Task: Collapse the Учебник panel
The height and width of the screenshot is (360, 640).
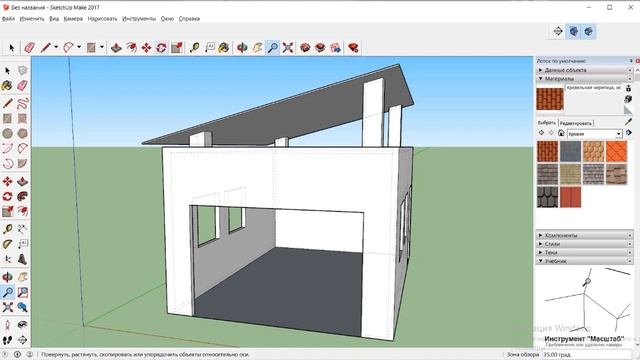Action: tap(584, 261)
